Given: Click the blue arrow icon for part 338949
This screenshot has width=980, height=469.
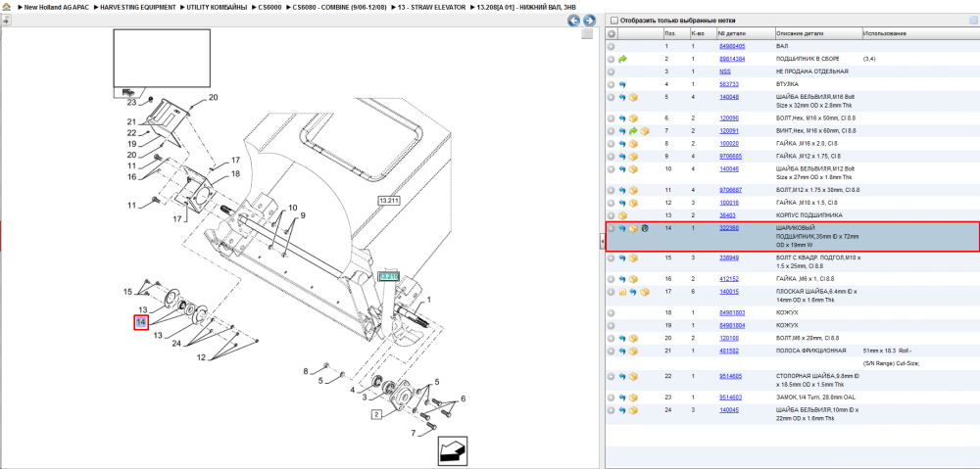Looking at the screenshot, I should point(622,258).
